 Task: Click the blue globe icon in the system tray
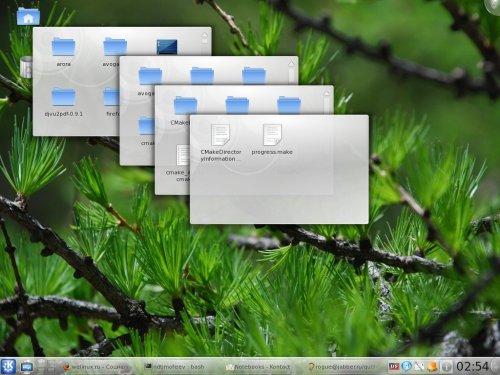[406, 367]
